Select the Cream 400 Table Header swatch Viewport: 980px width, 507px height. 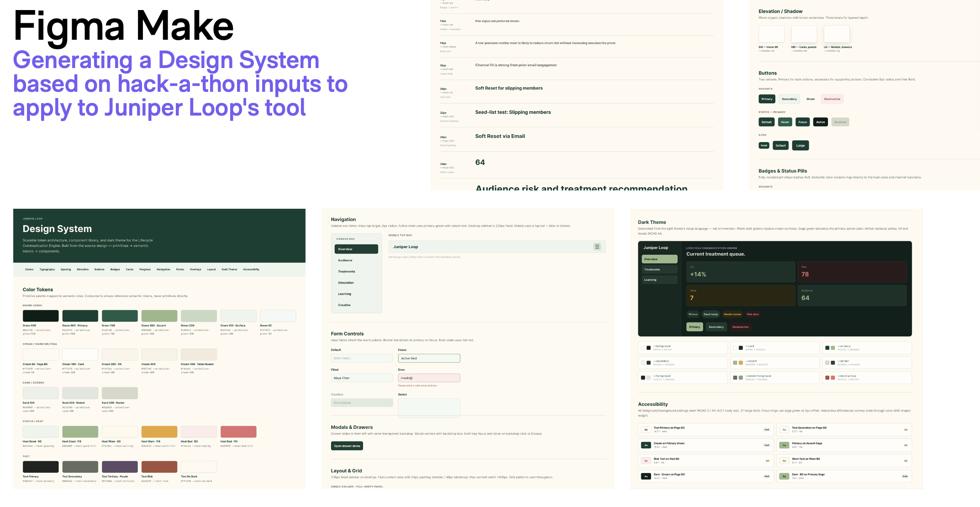pos(199,354)
